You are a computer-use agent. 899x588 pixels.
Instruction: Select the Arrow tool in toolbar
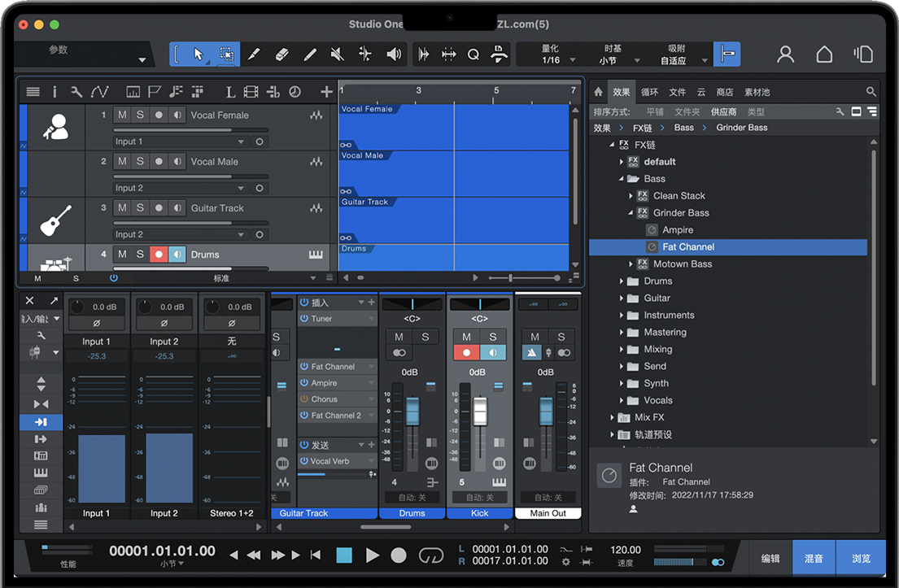pos(199,54)
